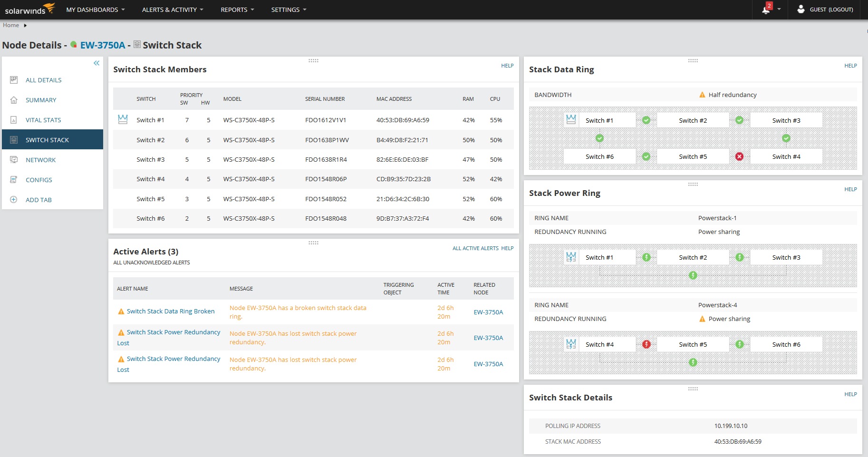Open the Switch Stack Data Ring Broken alert
Image resolution: width=868 pixels, height=457 pixels.
171,311
